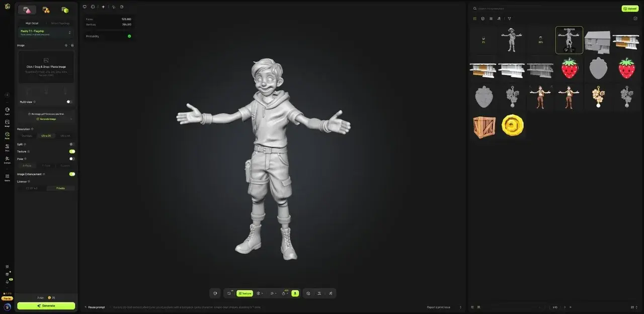The image size is (644, 314).
Task: Open the gray house model thumbnail
Action: click(597, 41)
